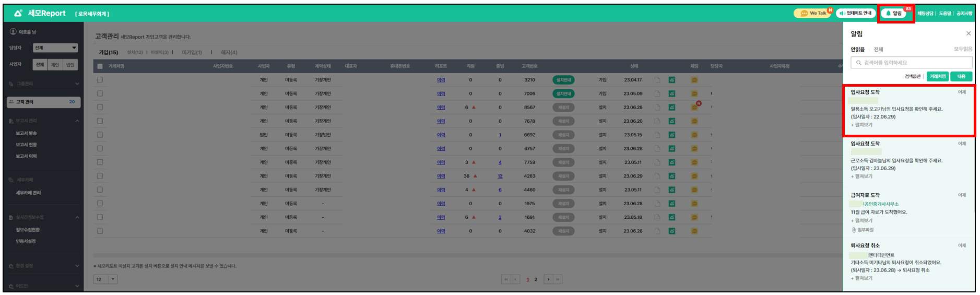Click the notification search input field

click(911, 63)
